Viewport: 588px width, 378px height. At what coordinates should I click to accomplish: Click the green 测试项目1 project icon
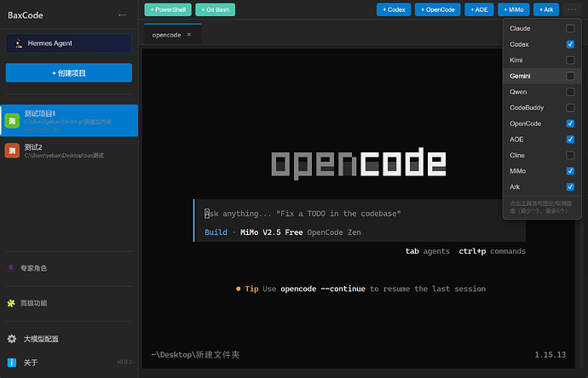click(x=12, y=121)
